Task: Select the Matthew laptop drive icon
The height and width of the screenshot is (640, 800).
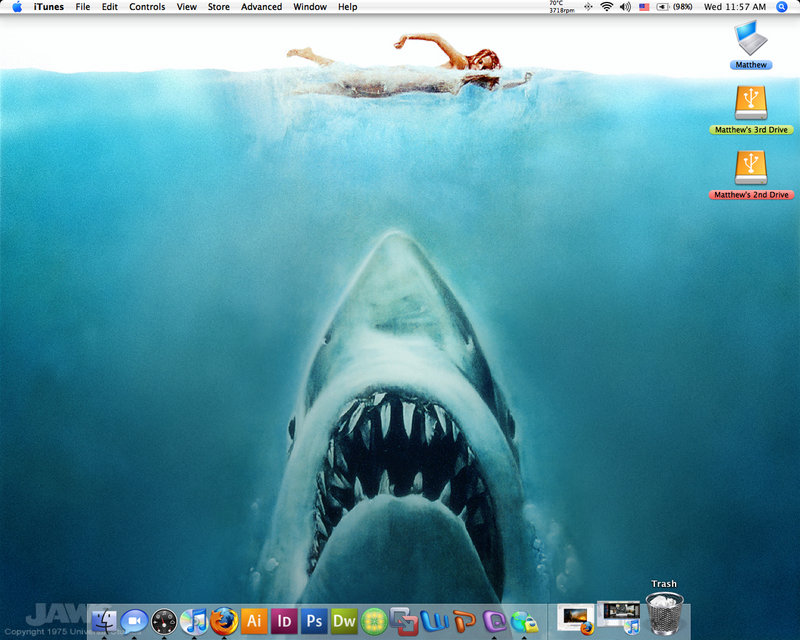Action: pos(751,38)
